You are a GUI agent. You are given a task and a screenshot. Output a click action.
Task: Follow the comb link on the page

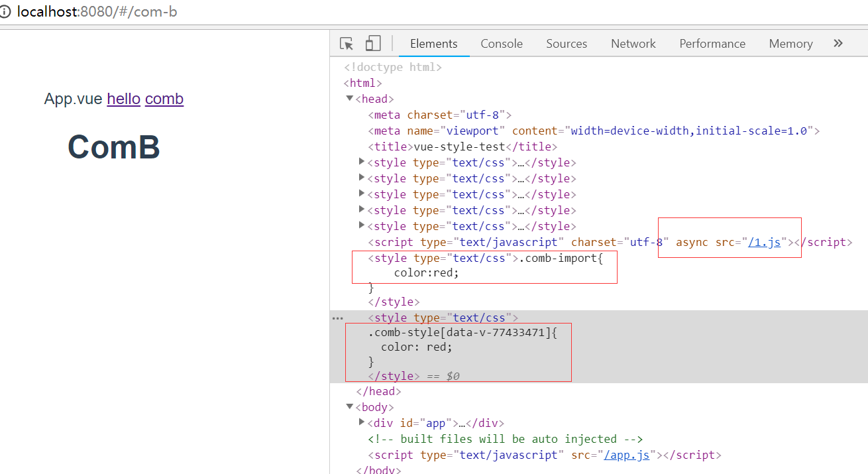tap(164, 99)
